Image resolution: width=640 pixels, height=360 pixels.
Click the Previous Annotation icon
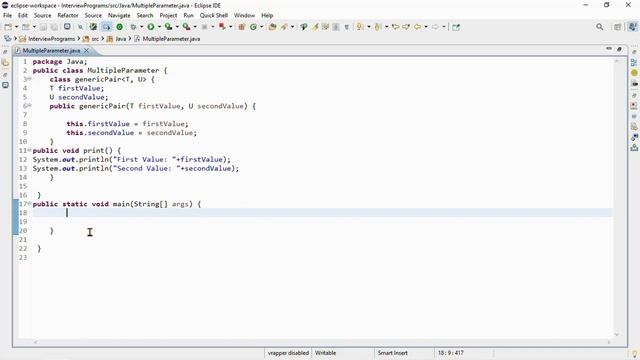click(378, 27)
